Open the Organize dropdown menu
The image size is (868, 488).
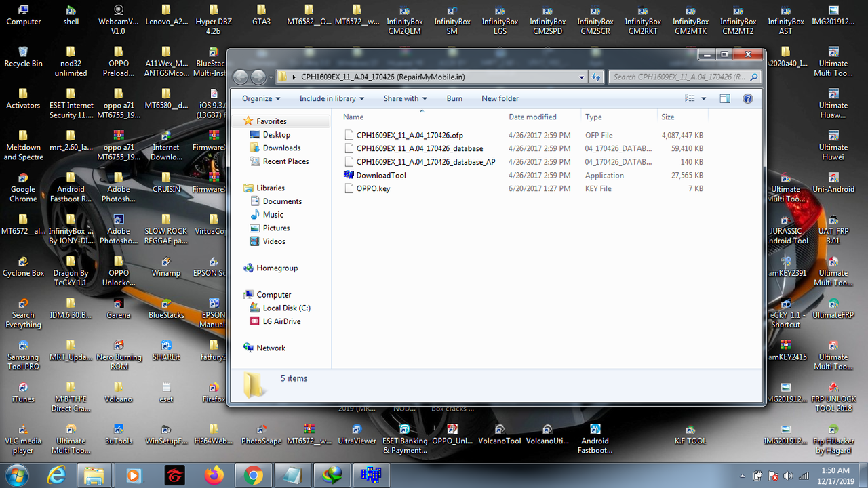261,98
